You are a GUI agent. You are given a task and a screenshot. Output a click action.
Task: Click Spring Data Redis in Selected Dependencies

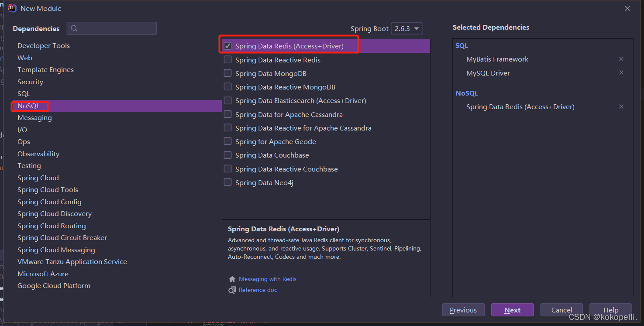[520, 106]
